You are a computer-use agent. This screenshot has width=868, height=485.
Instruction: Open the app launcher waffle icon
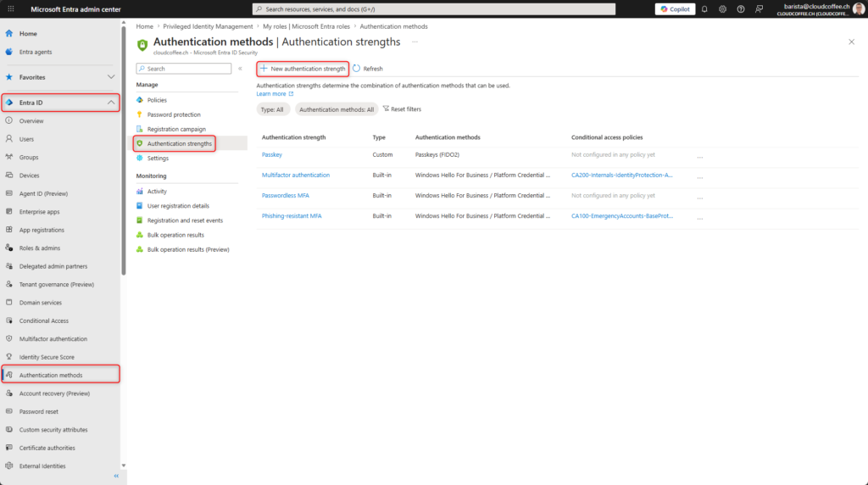pyautogui.click(x=10, y=8)
